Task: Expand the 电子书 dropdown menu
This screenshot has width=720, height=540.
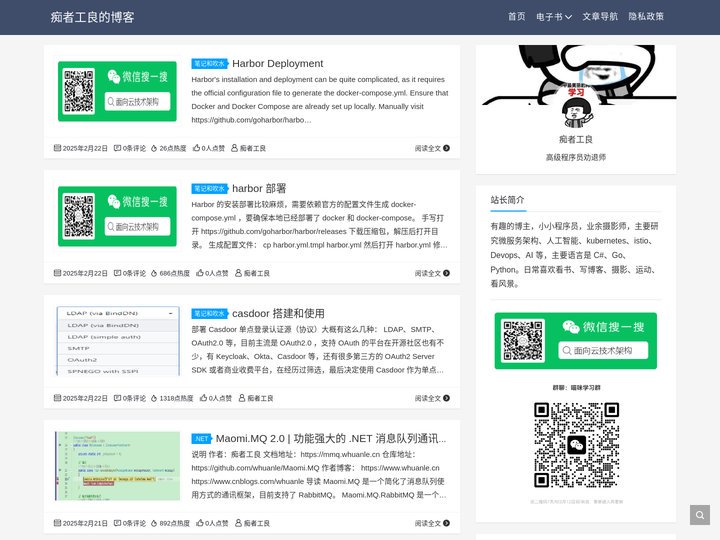Action: coord(554,17)
